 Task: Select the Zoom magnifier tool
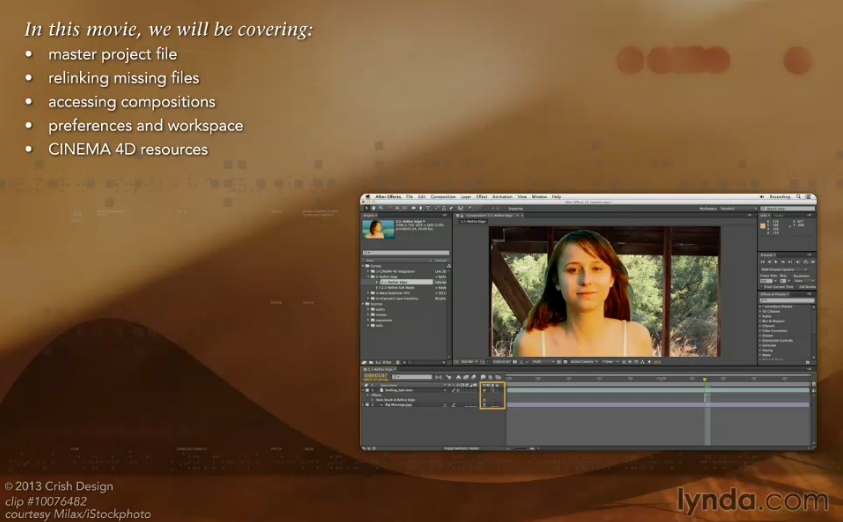coord(381,208)
